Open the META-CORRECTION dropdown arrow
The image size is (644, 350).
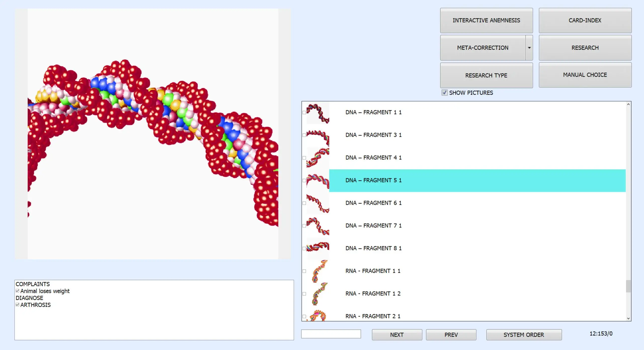529,48
